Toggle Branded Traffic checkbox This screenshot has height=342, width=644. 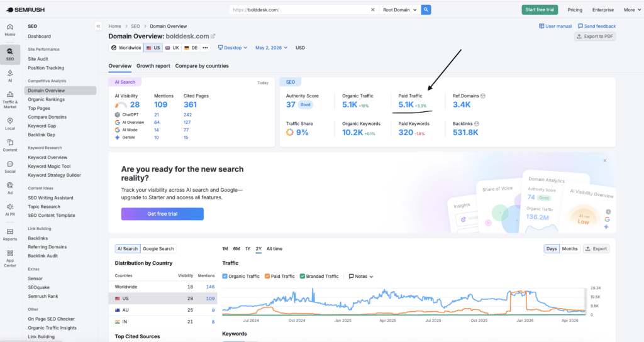coord(303,277)
